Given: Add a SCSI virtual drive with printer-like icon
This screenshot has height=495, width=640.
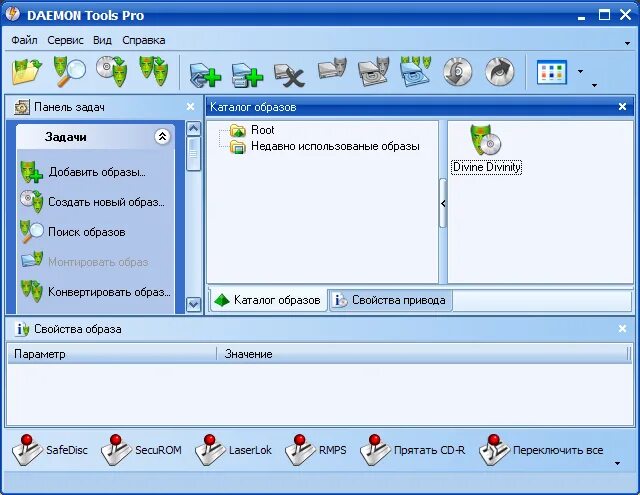Looking at the screenshot, I should tap(247, 74).
